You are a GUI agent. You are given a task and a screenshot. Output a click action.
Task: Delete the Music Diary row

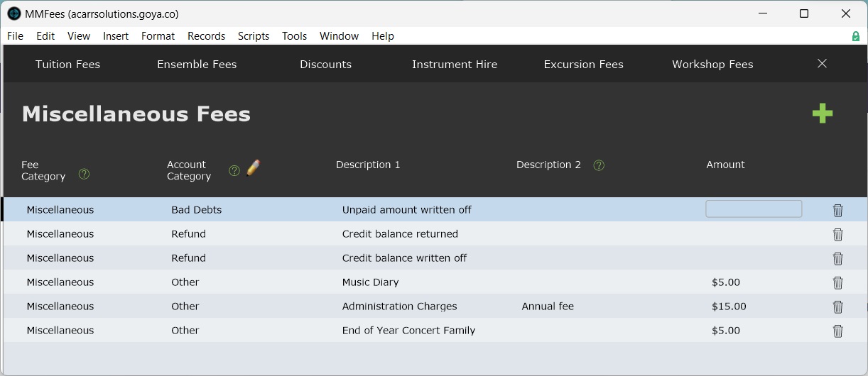coord(838,282)
